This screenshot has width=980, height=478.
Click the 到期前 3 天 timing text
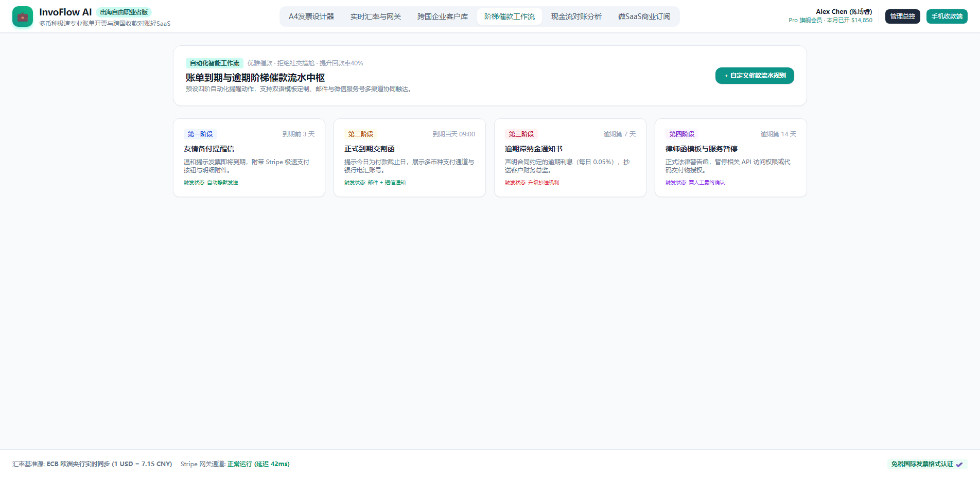click(x=299, y=134)
